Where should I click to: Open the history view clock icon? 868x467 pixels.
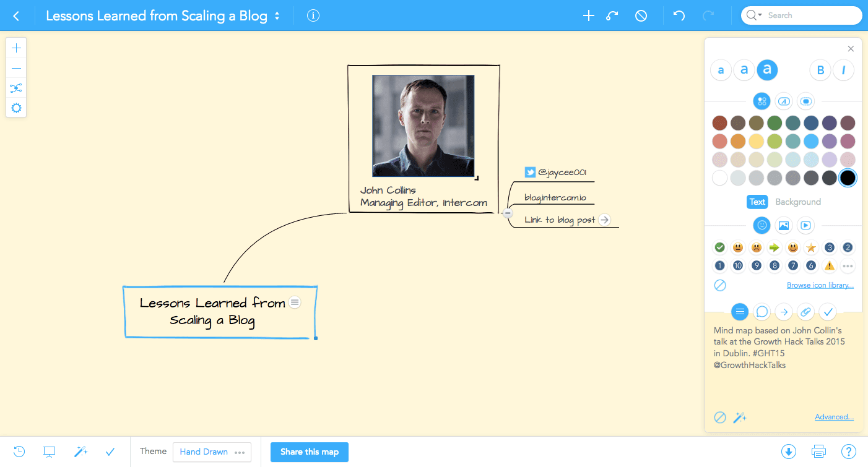tap(19, 452)
